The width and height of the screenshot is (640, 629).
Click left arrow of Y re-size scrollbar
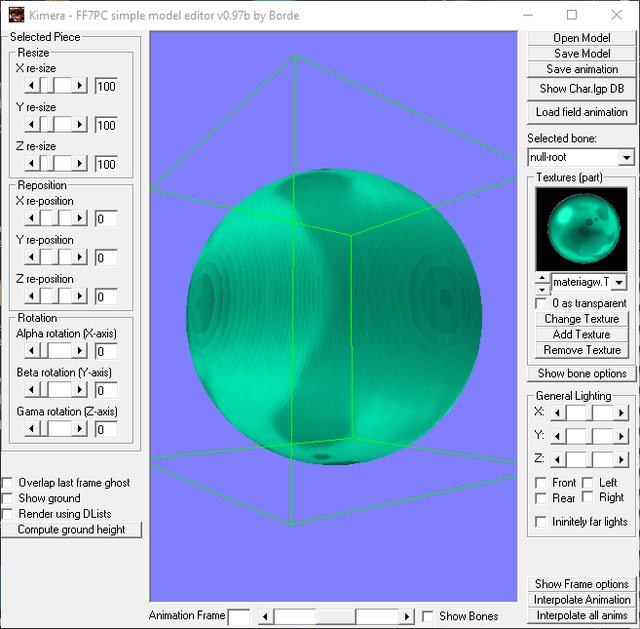32,124
